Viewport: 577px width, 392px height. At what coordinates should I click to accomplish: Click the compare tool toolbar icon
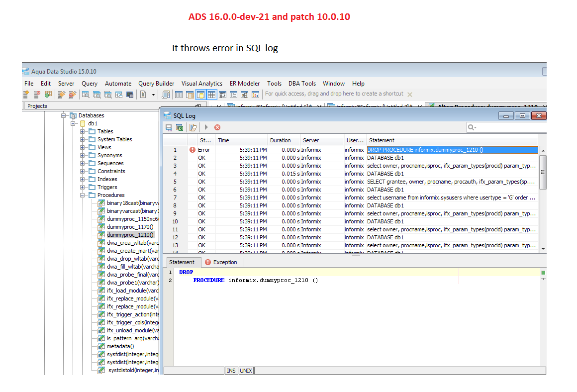(223, 95)
